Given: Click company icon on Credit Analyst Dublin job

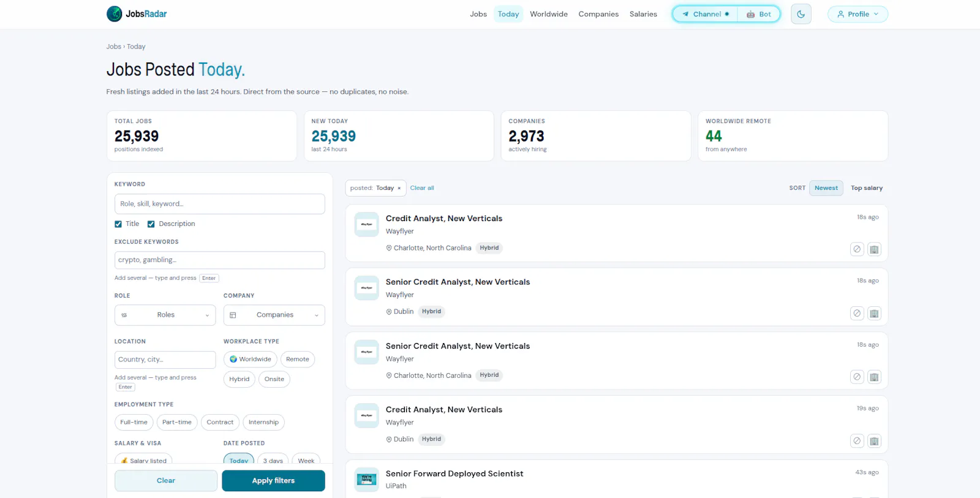Looking at the screenshot, I should pyautogui.click(x=874, y=441).
